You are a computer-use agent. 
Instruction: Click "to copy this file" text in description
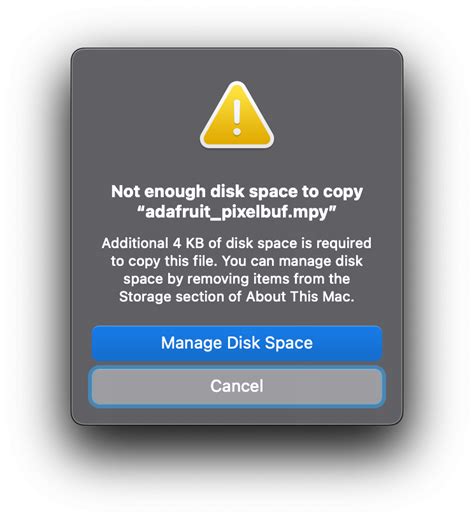pyautogui.click(x=164, y=261)
